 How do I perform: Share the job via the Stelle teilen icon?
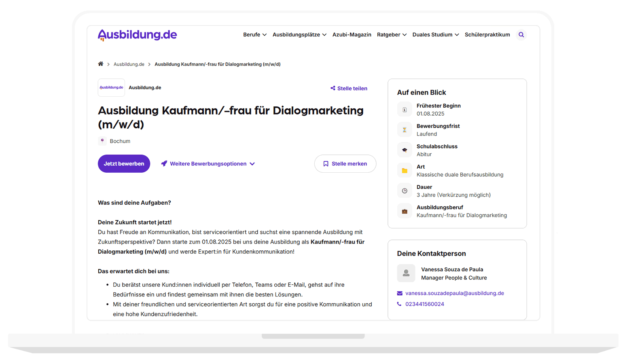[333, 88]
